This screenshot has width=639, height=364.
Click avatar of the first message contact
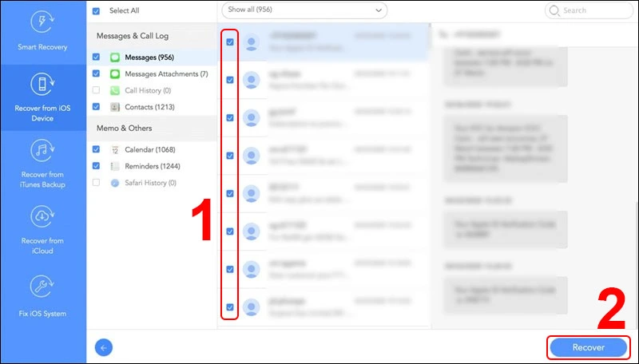pyautogui.click(x=252, y=42)
